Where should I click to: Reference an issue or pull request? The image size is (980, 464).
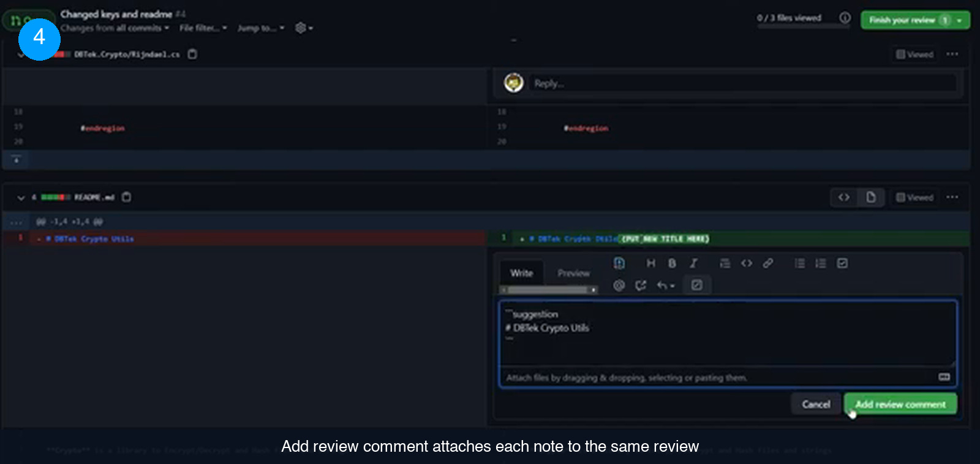tap(641, 285)
